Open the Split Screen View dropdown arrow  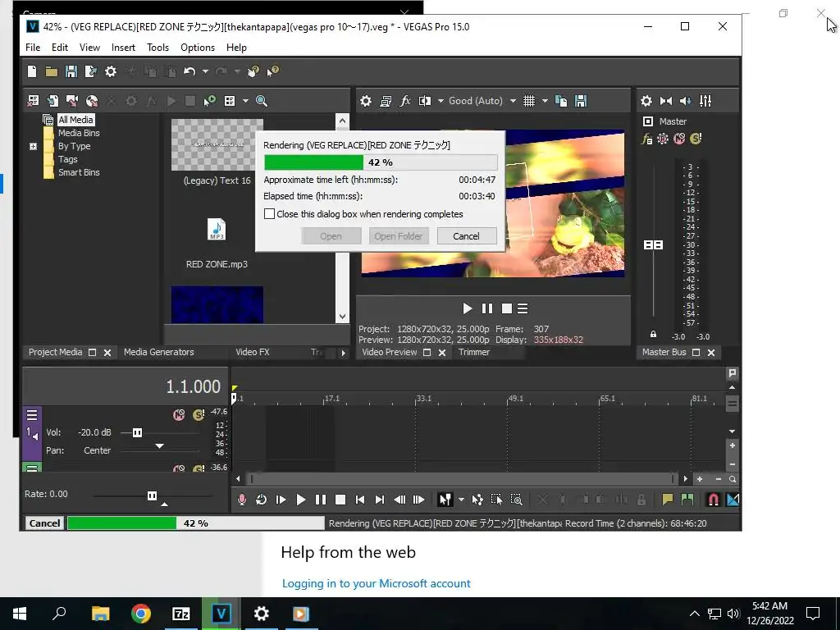click(x=441, y=101)
